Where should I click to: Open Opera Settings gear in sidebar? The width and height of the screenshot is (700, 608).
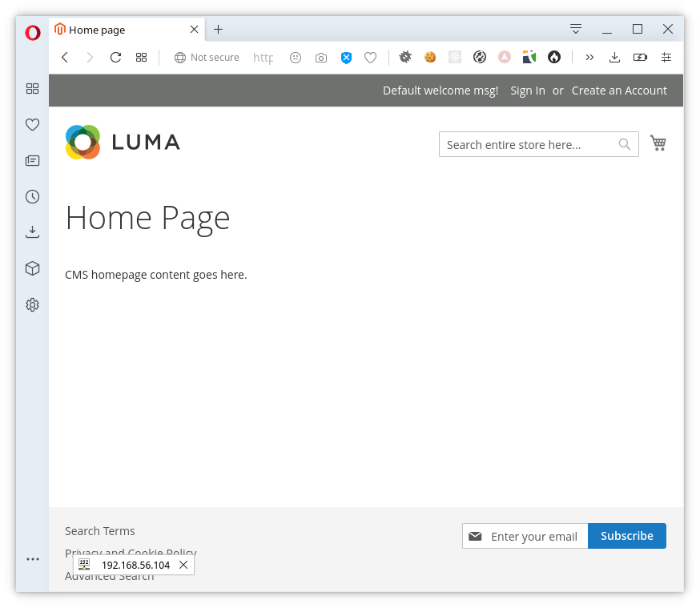(x=32, y=304)
